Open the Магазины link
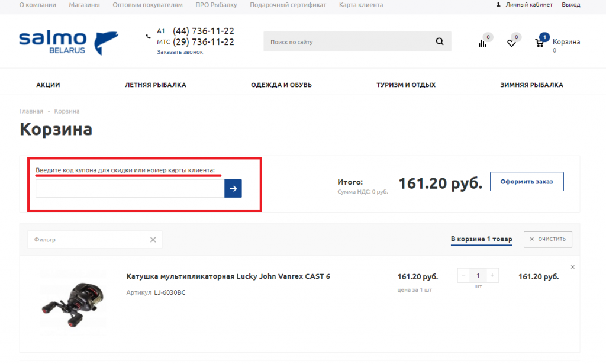Image resolution: width=606 pixels, height=364 pixels. click(x=84, y=5)
